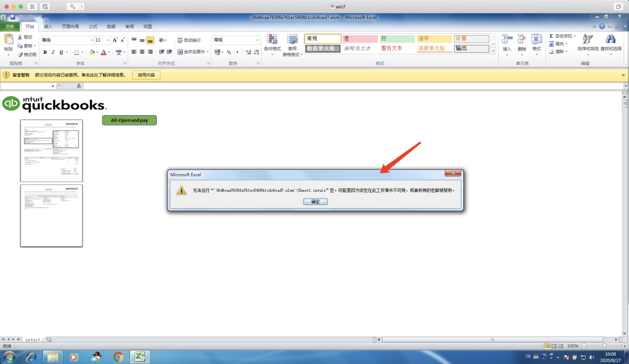Click the percent style icon
Image resolution: width=629 pixels, height=364 pixels.
click(228, 52)
